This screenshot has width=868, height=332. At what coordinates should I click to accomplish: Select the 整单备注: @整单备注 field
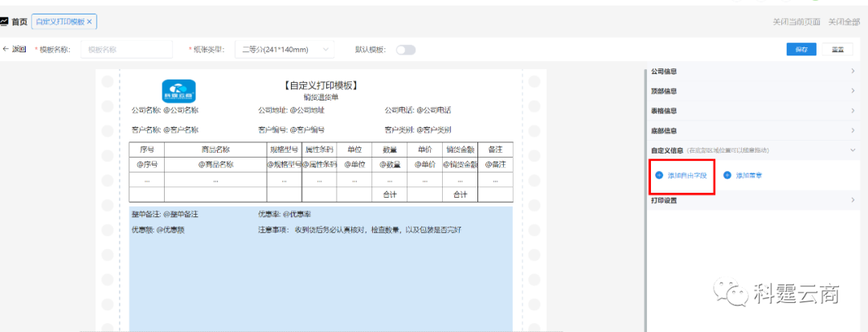(165, 214)
